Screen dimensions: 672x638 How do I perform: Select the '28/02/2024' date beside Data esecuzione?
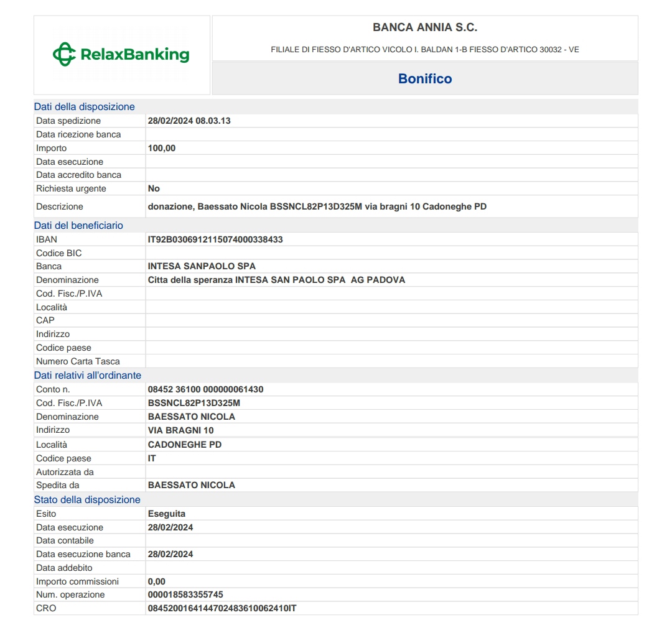170,527
